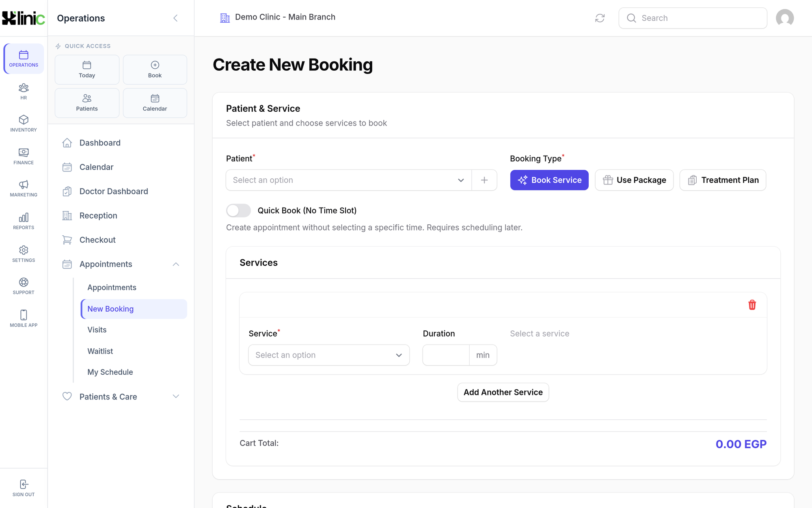Open Reception menu item
812x508 pixels.
tap(121, 215)
